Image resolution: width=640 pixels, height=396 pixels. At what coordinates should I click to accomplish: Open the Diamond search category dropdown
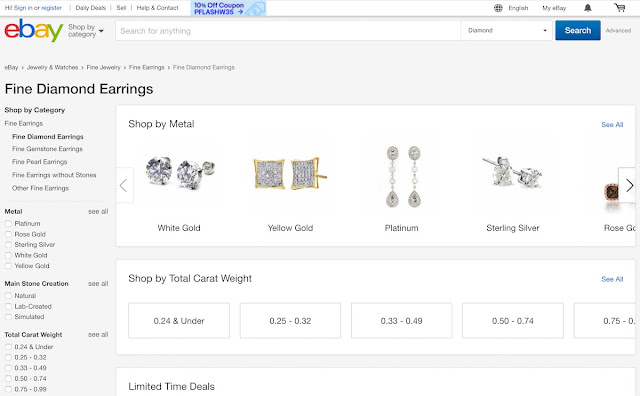507,31
